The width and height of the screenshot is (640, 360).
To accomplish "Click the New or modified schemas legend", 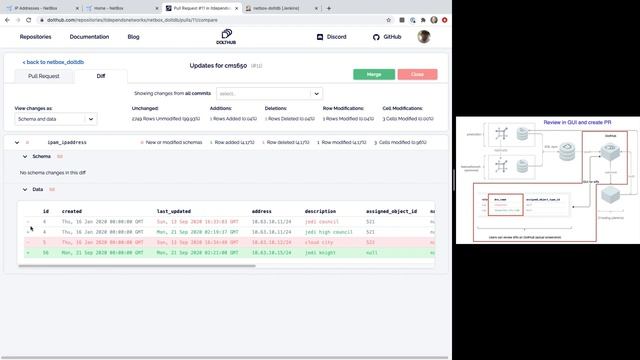I will (x=171, y=142).
